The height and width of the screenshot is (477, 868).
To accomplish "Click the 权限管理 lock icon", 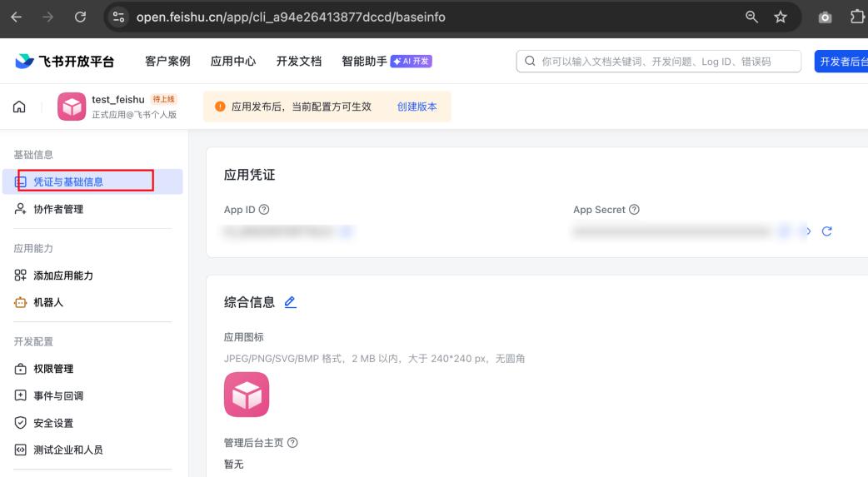I will pos(21,369).
